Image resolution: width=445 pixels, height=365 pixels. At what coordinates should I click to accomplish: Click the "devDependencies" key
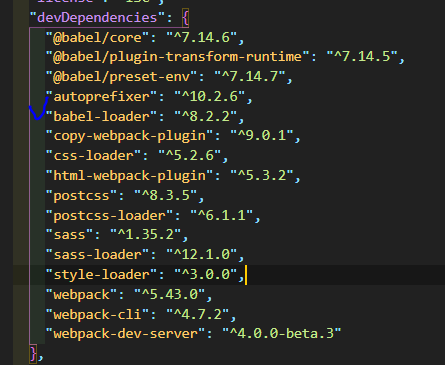click(x=97, y=18)
